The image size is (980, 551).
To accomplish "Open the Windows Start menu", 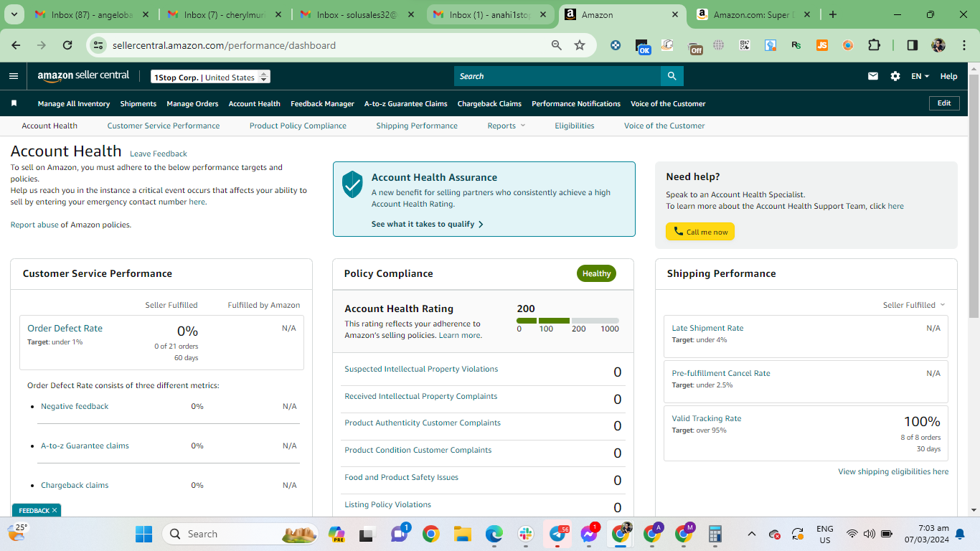I will 144,534.
